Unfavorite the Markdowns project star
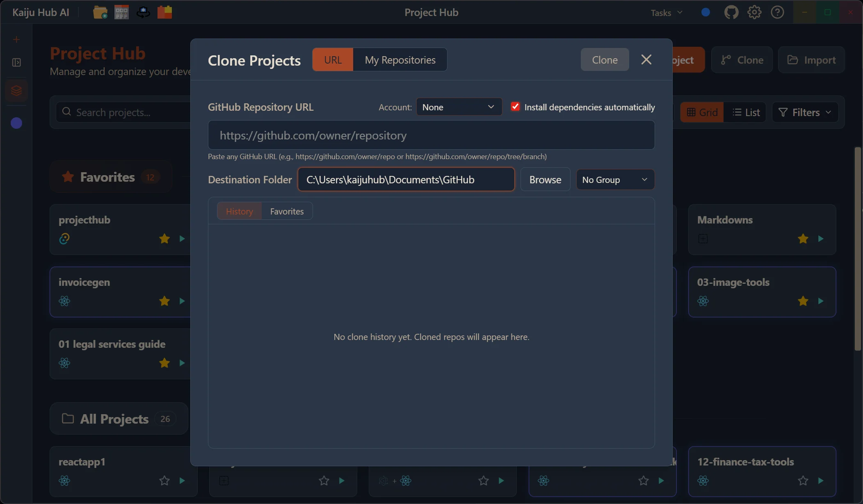Image resolution: width=863 pixels, height=504 pixels. [803, 239]
